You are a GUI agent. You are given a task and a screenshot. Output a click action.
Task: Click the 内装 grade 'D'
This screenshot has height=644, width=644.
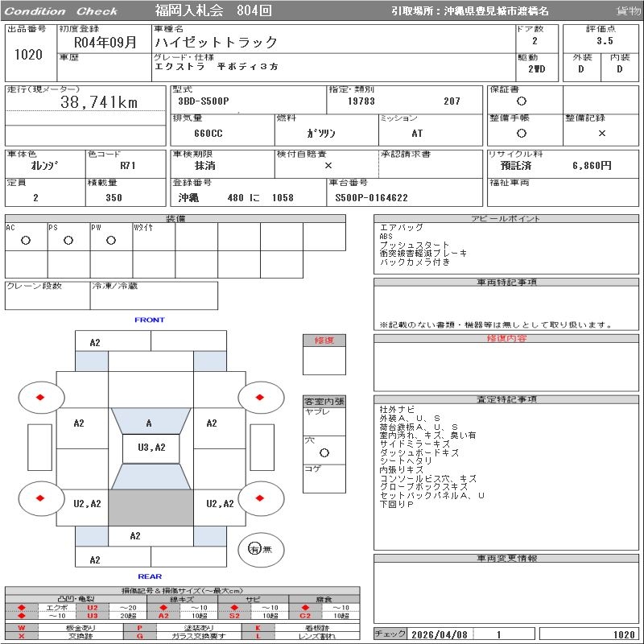619,69
